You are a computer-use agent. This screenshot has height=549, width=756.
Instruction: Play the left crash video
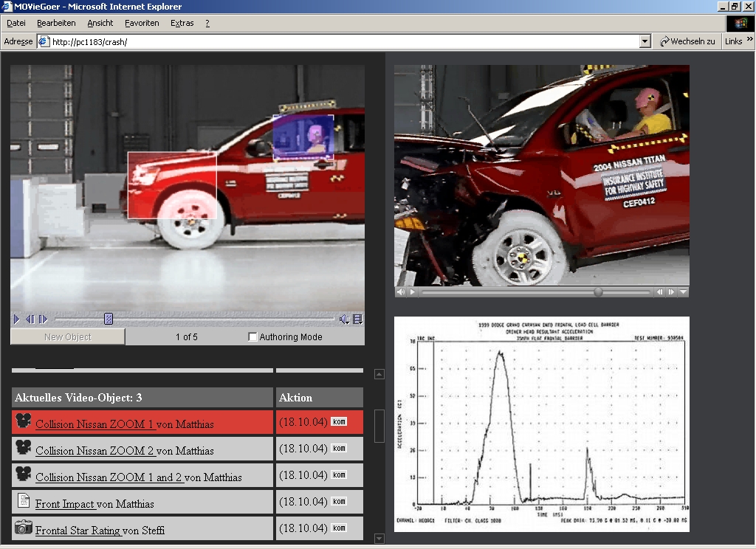(x=16, y=319)
